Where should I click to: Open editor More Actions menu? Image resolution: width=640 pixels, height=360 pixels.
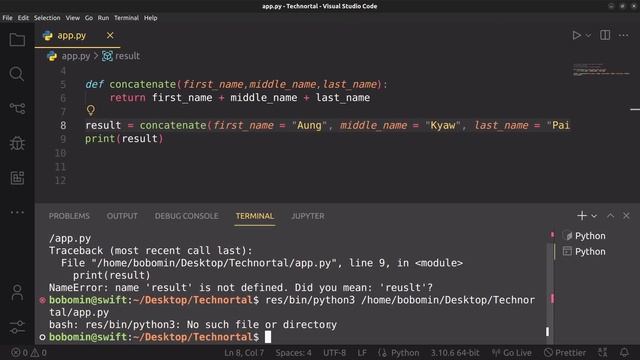[x=623, y=36]
